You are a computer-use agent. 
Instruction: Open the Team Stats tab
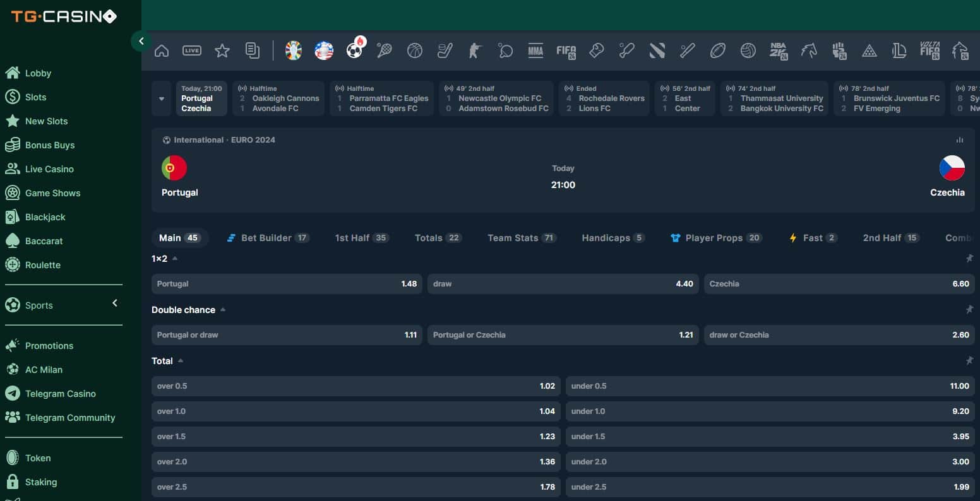click(522, 238)
